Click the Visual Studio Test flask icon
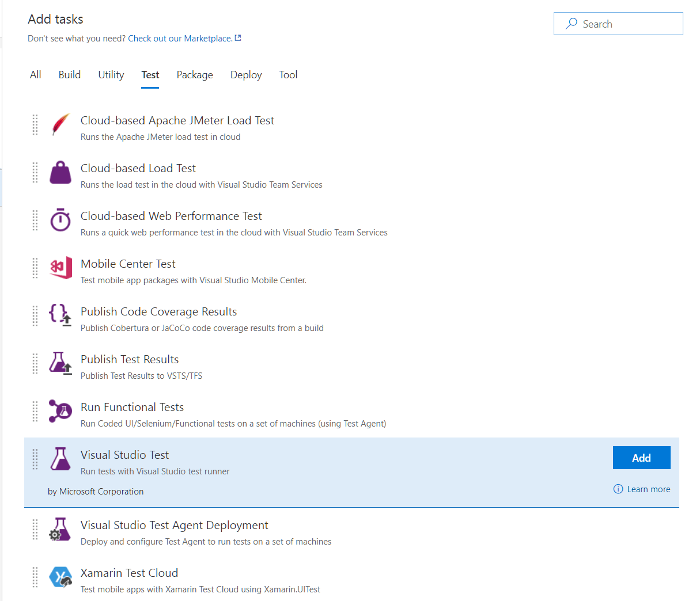The image size is (700, 601). (60, 458)
